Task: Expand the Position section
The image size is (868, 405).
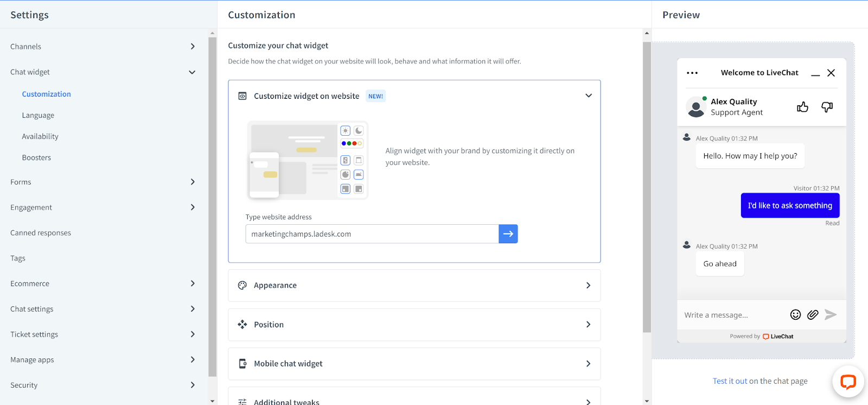Action: tap(588, 325)
